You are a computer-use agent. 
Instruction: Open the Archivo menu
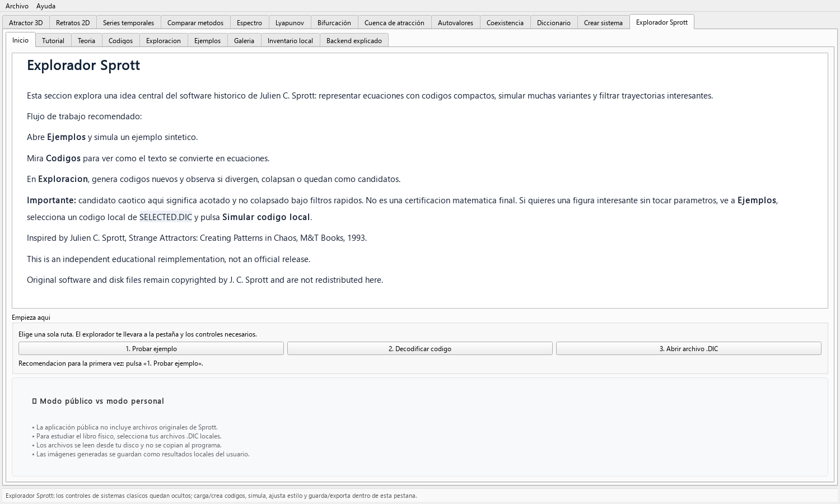pos(17,6)
